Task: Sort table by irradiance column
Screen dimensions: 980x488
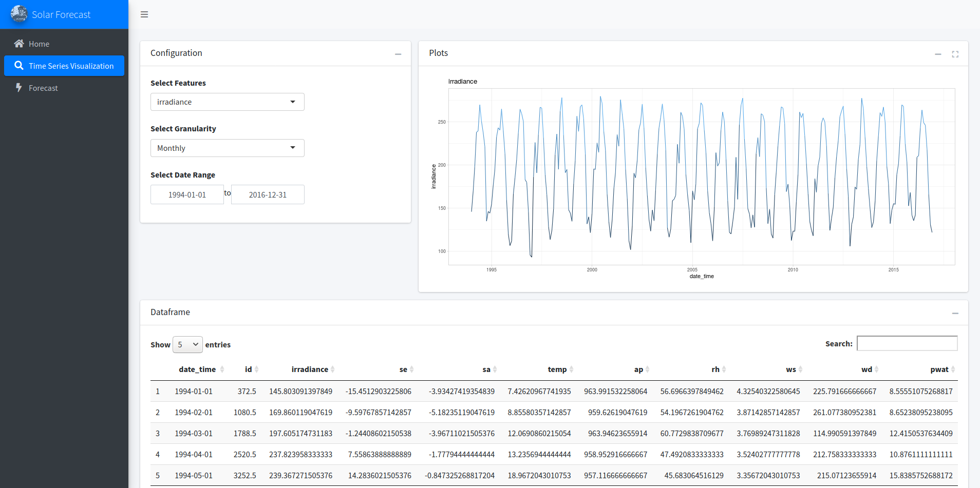Action: tap(313, 369)
